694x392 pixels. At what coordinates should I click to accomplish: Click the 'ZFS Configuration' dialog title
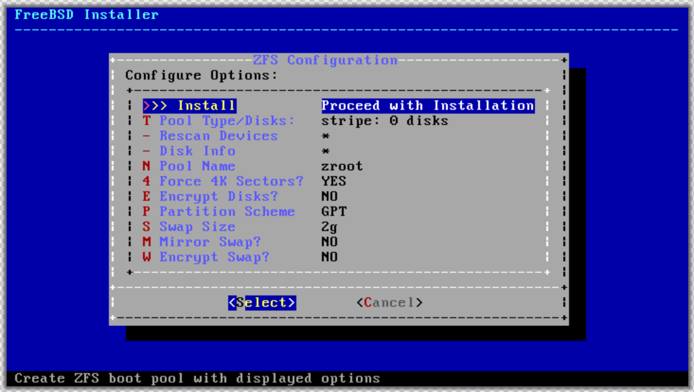point(325,60)
